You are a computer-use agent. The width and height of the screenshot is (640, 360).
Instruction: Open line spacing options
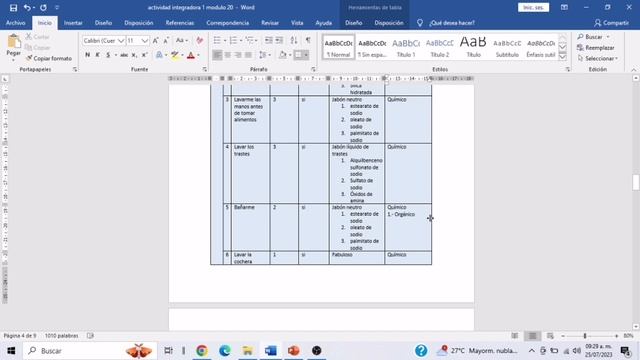264,55
